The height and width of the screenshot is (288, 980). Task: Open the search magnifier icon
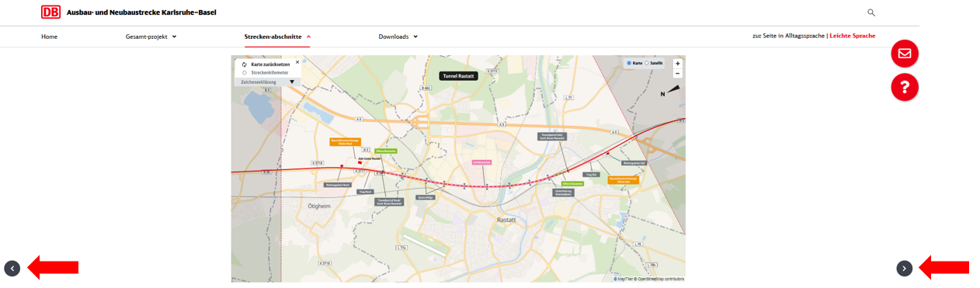click(871, 12)
